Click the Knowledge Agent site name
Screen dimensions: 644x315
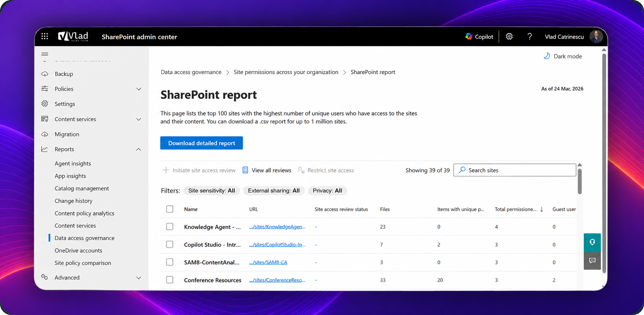coord(212,227)
